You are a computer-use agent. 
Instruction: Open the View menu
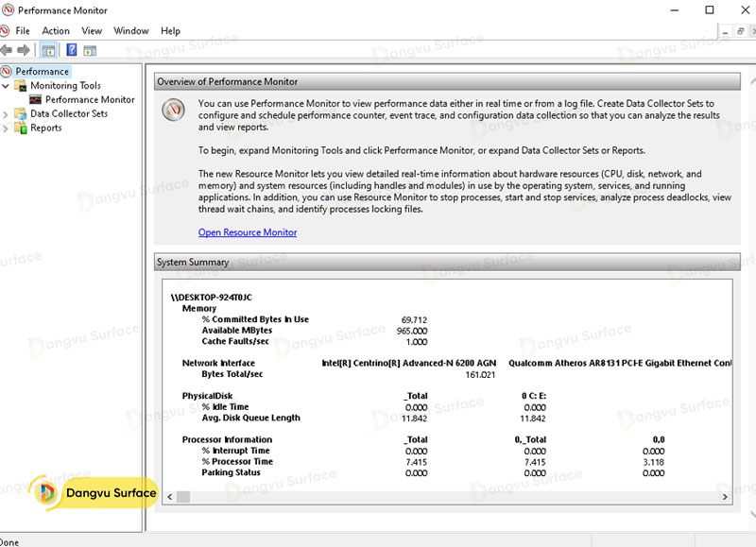(x=92, y=31)
